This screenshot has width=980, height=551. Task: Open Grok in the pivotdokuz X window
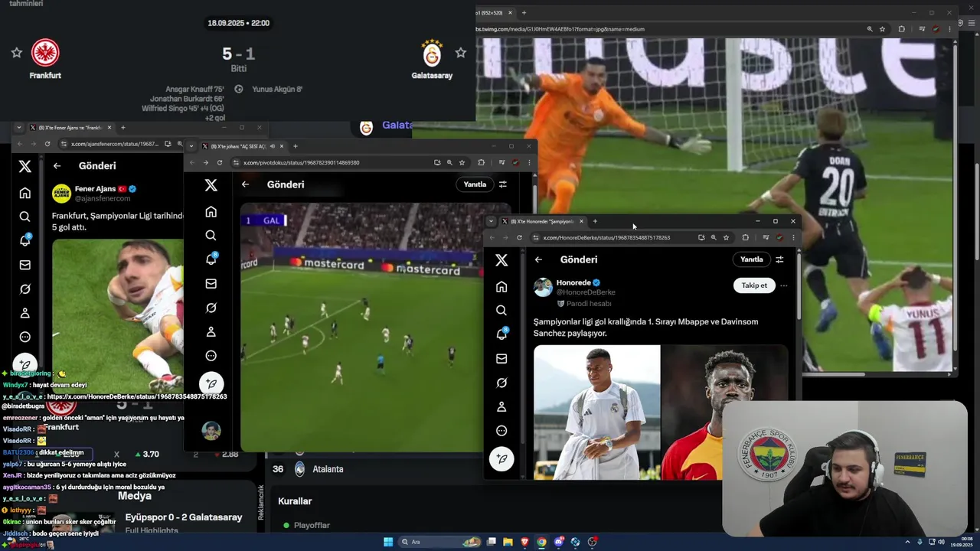[211, 308]
